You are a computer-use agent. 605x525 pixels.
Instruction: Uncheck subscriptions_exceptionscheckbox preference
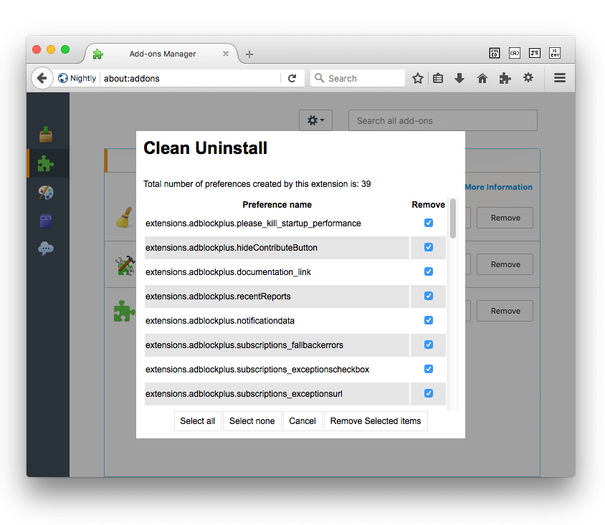[x=428, y=368]
